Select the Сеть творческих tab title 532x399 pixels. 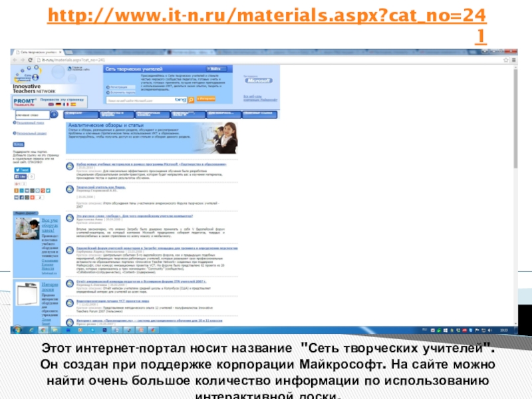pyautogui.click(x=38, y=53)
